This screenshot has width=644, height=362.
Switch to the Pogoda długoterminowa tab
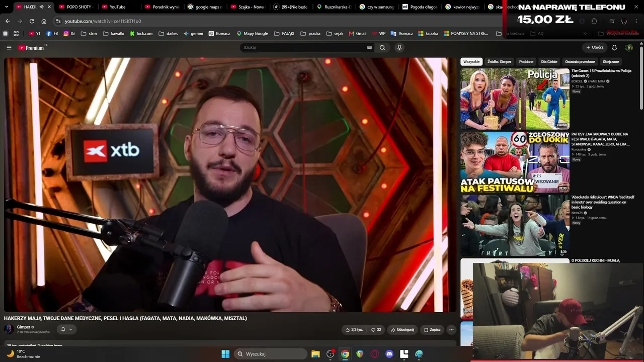click(x=420, y=7)
